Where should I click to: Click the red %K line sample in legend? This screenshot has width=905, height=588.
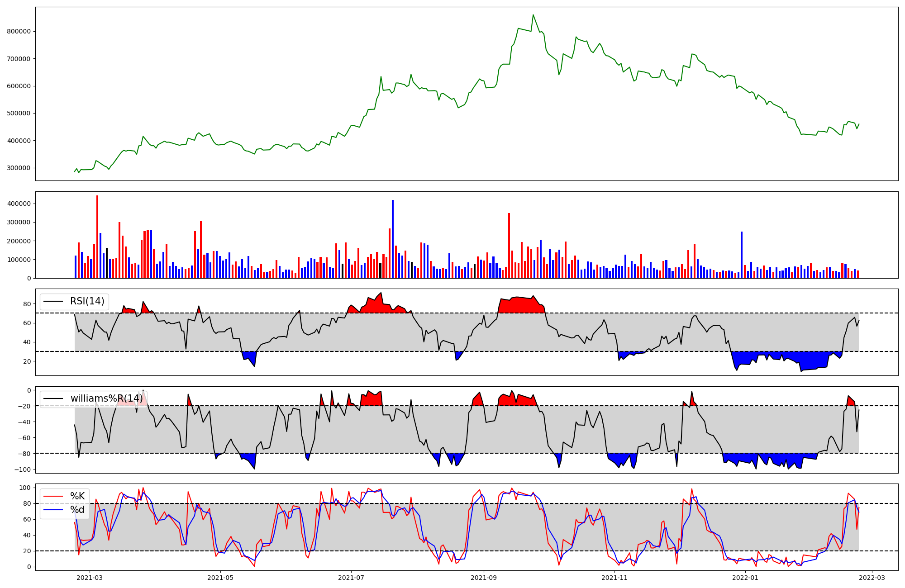point(53,496)
